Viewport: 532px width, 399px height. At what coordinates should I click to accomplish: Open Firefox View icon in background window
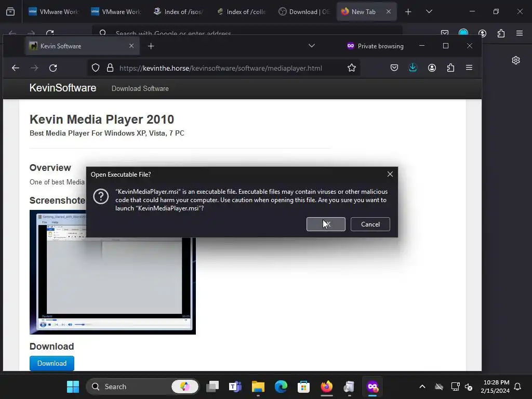point(10,12)
